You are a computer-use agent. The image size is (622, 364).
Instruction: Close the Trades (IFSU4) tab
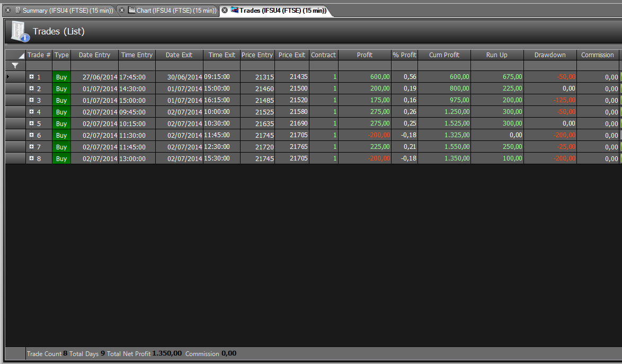click(x=225, y=10)
